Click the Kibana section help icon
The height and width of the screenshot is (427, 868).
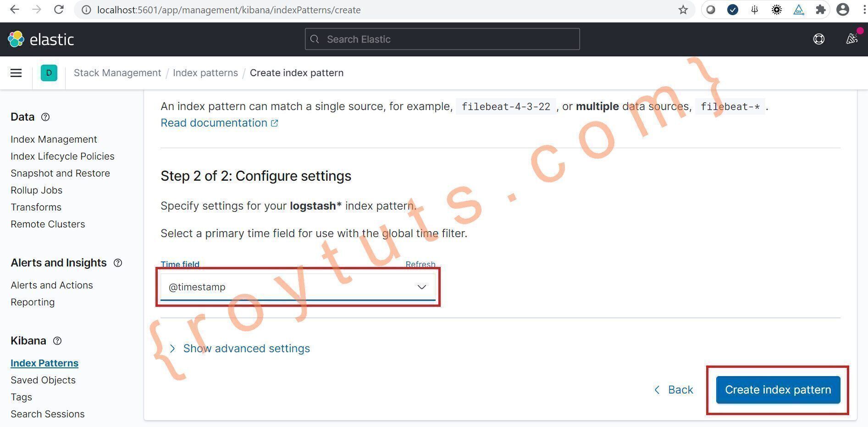click(57, 341)
